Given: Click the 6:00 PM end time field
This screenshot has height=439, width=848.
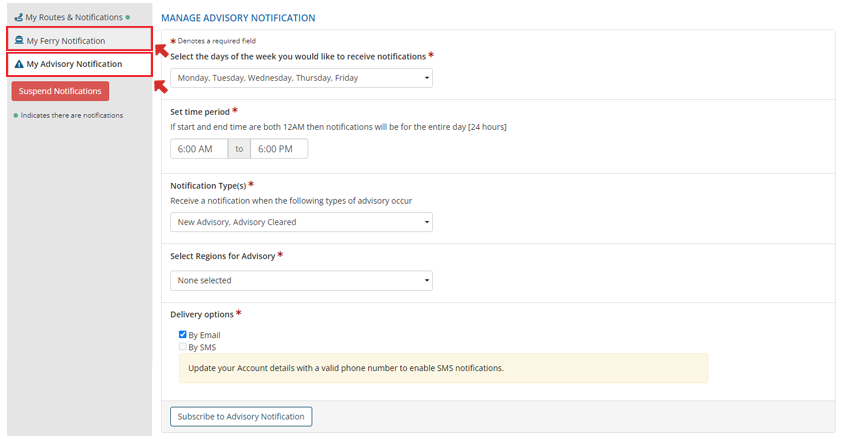Looking at the screenshot, I should [279, 149].
